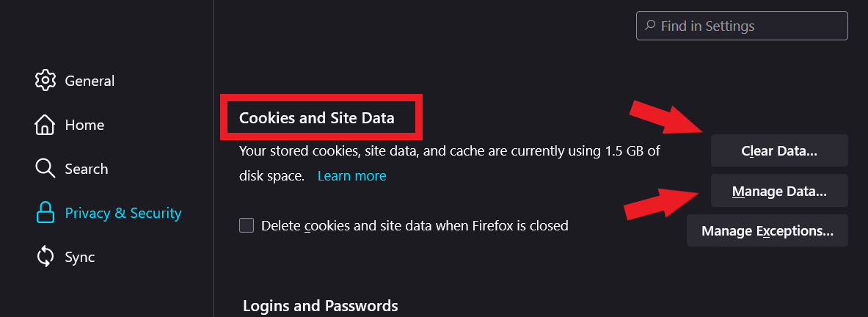Click the Search magnifier icon in sidebar

pos(45,169)
